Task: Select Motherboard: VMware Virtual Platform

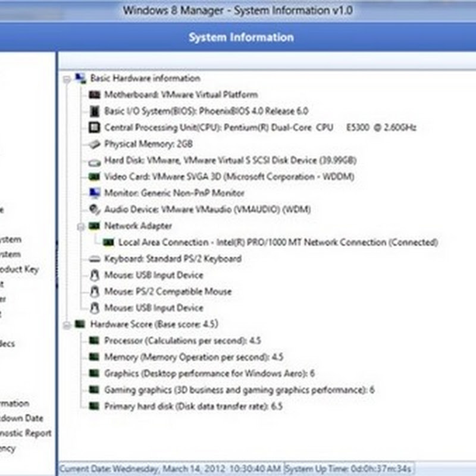Action: pyautogui.click(x=181, y=95)
